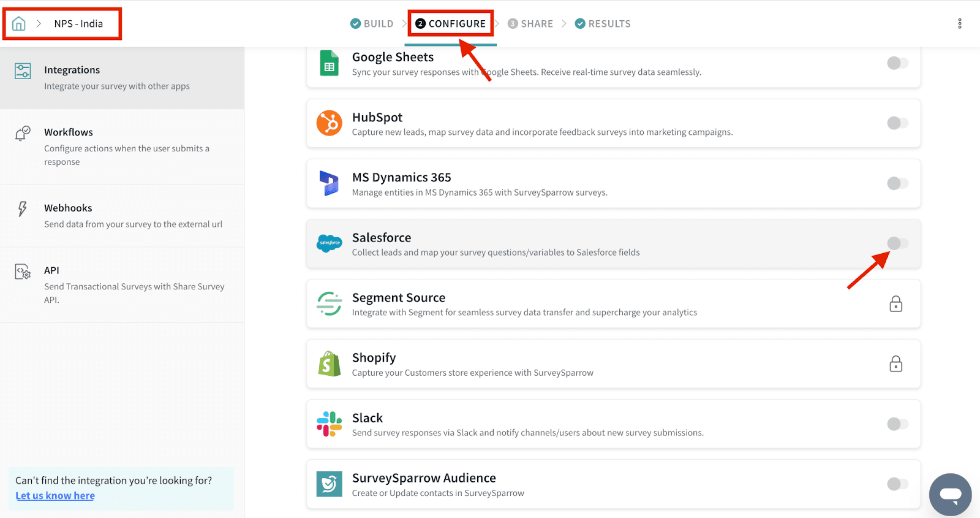Click the HubSpot logo icon
The width and height of the screenshot is (980, 518).
329,123
